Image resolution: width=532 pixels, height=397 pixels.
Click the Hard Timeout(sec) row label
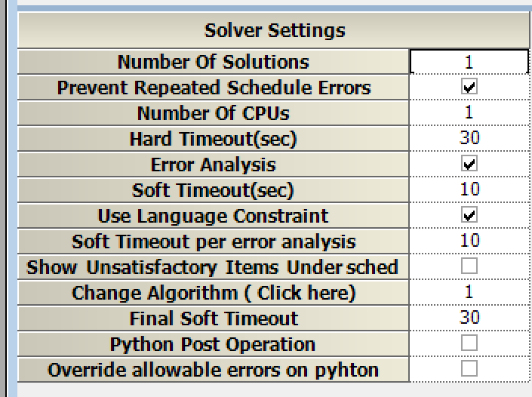tap(214, 139)
